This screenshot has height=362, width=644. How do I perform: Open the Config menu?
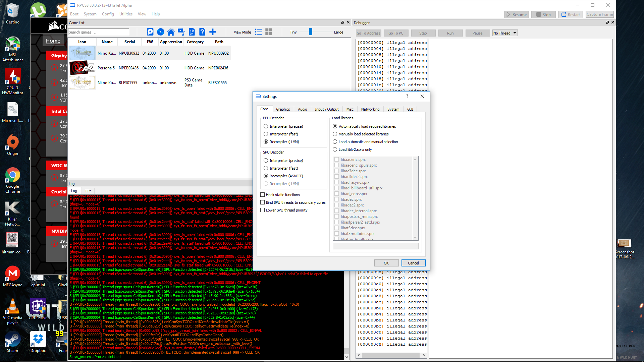tap(108, 14)
